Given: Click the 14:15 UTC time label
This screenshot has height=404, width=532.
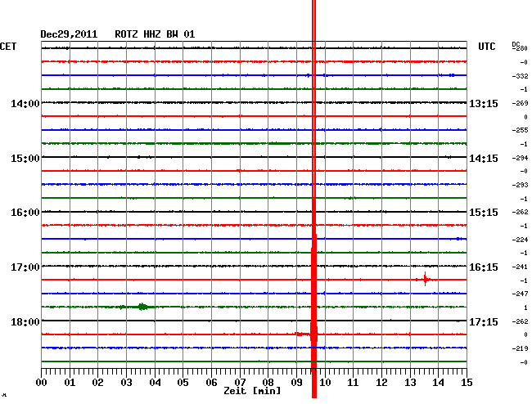Looking at the screenshot, I should tap(484, 159).
